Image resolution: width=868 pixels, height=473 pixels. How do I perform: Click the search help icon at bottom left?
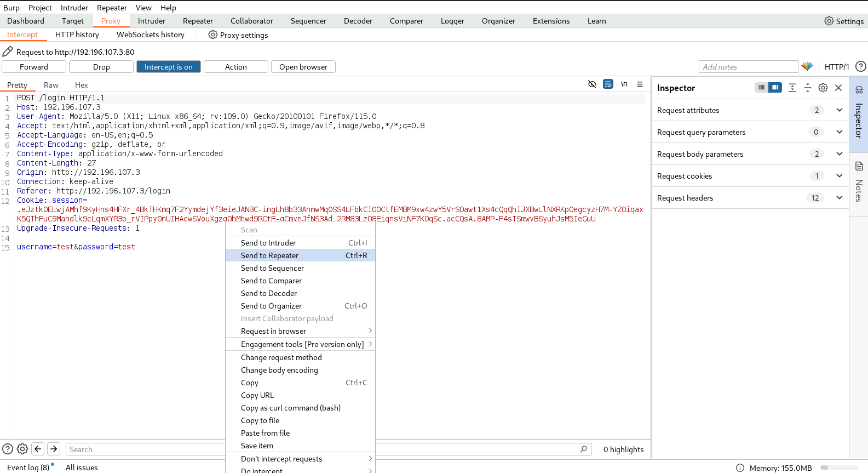pyautogui.click(x=8, y=449)
